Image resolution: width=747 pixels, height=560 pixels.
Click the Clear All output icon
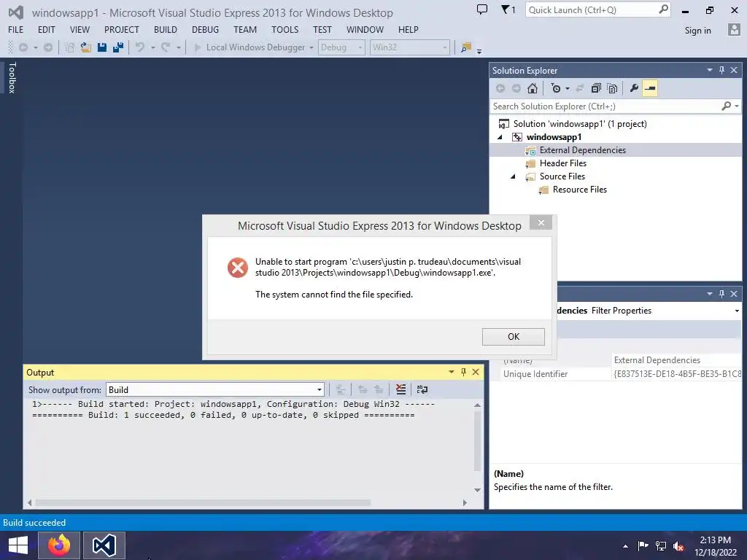point(400,389)
